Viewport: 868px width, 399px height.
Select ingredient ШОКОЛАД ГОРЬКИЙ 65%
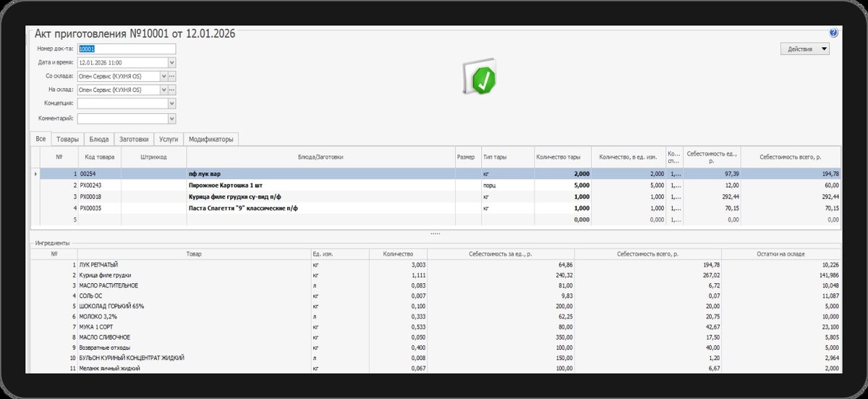(x=436, y=306)
